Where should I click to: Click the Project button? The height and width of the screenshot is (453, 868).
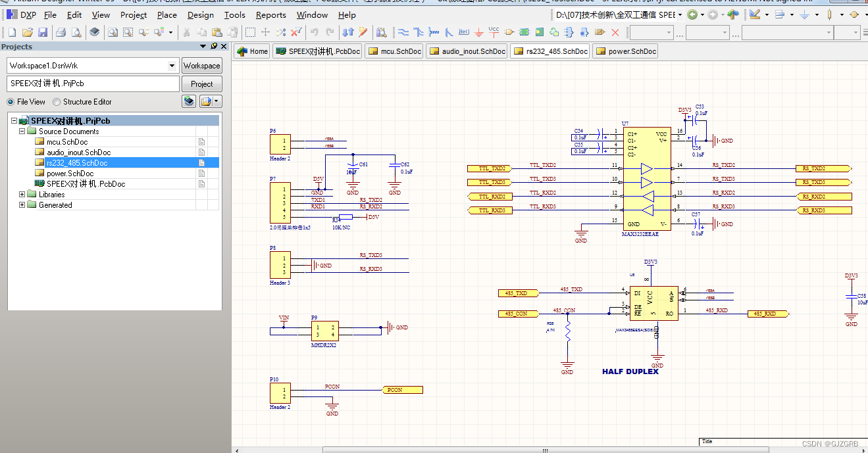click(201, 84)
